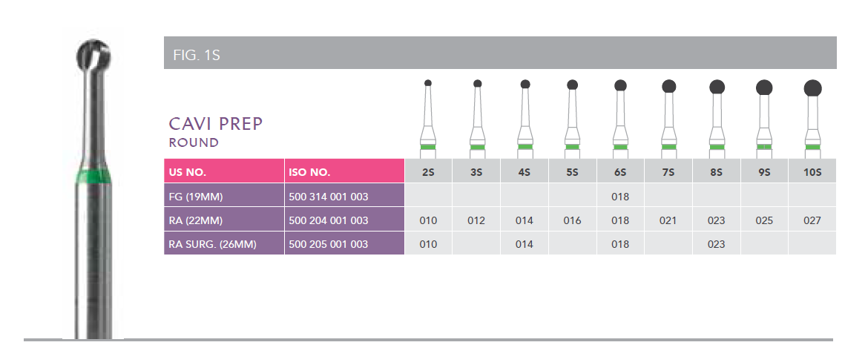This screenshot has width=868, height=348.
Task: Select the 7S bur illustration
Action: (x=668, y=116)
